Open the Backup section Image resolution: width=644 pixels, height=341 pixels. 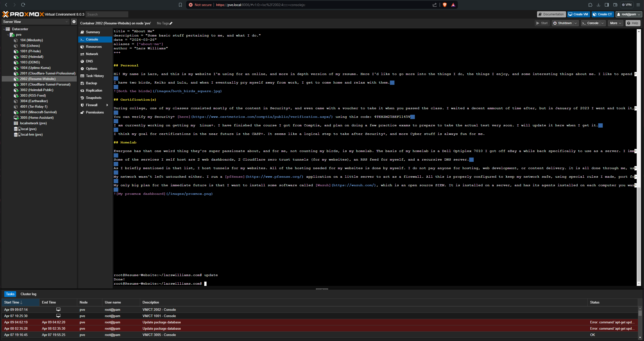coord(95,83)
